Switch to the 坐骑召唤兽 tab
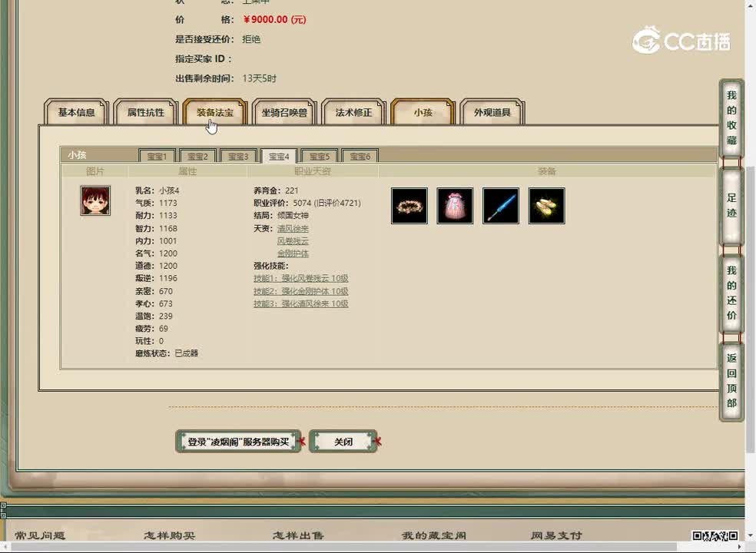 click(284, 112)
